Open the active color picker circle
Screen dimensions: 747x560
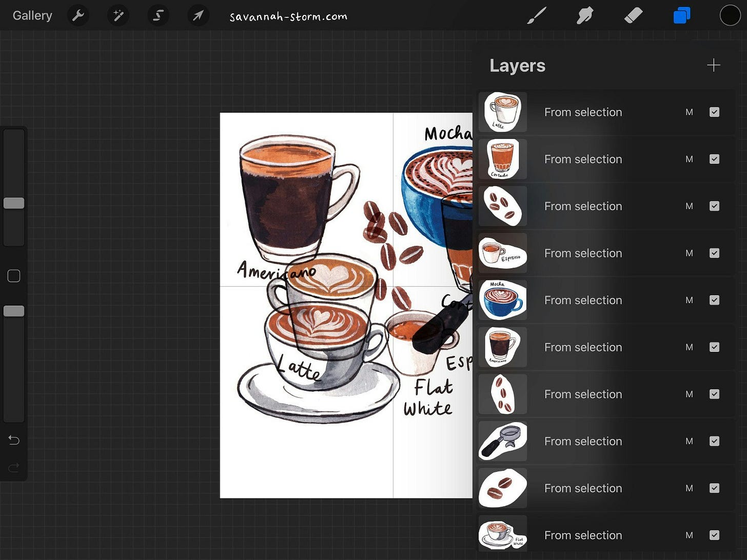pos(730,15)
